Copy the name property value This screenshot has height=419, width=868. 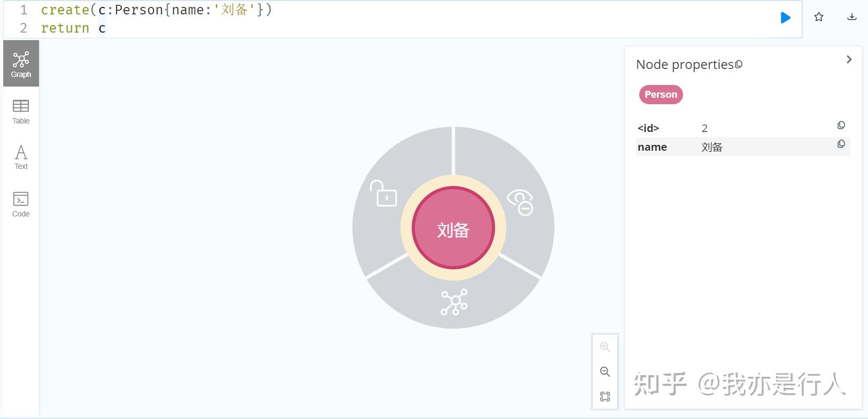(841, 144)
